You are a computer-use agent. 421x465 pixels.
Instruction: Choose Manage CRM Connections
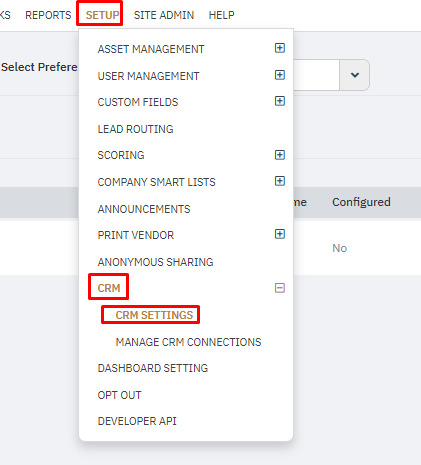point(188,342)
